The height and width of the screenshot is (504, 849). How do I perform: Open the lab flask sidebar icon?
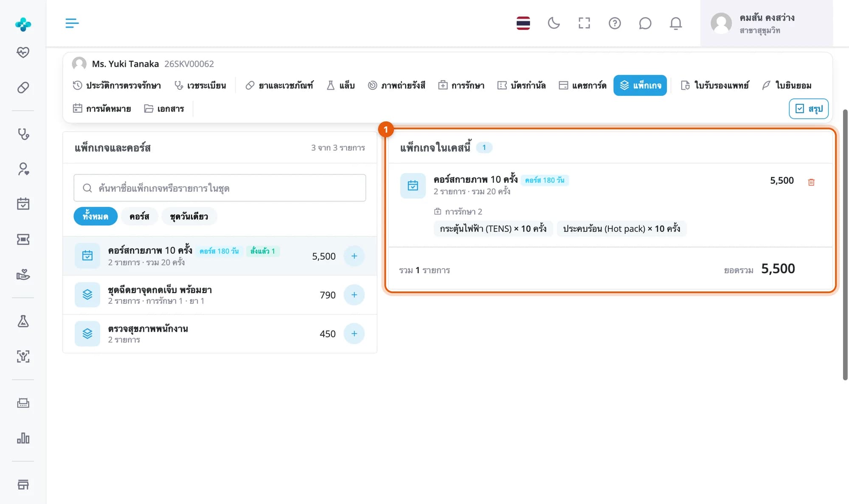coord(23,321)
